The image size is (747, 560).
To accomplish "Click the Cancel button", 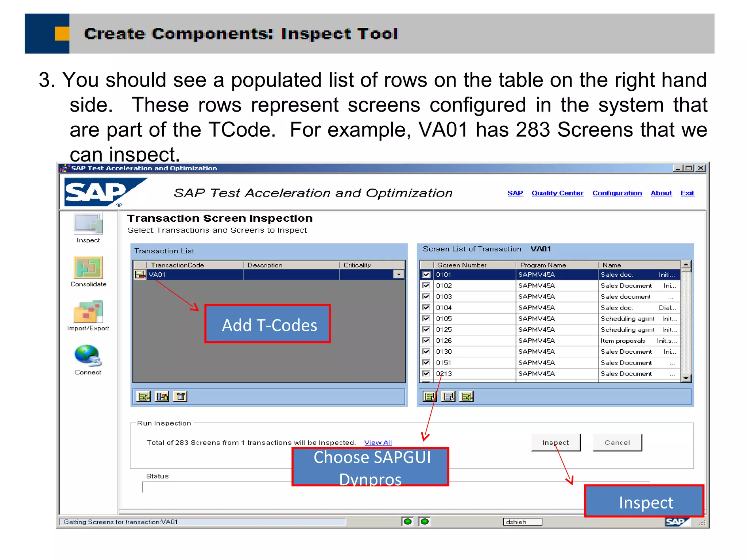I will pyautogui.click(x=617, y=443).
